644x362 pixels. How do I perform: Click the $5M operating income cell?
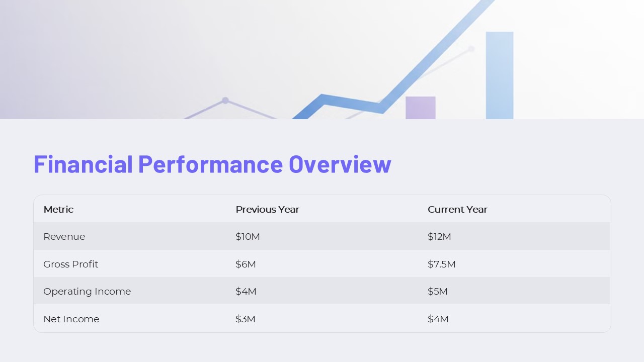437,291
